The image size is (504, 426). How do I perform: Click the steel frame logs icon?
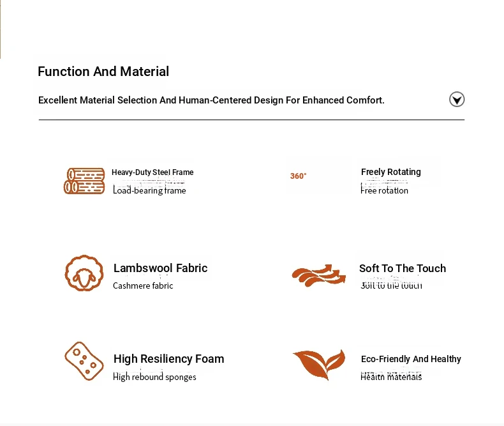coord(84,181)
